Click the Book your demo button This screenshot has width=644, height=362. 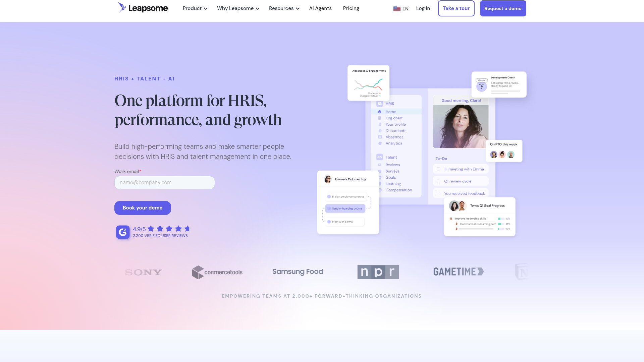pos(143,208)
